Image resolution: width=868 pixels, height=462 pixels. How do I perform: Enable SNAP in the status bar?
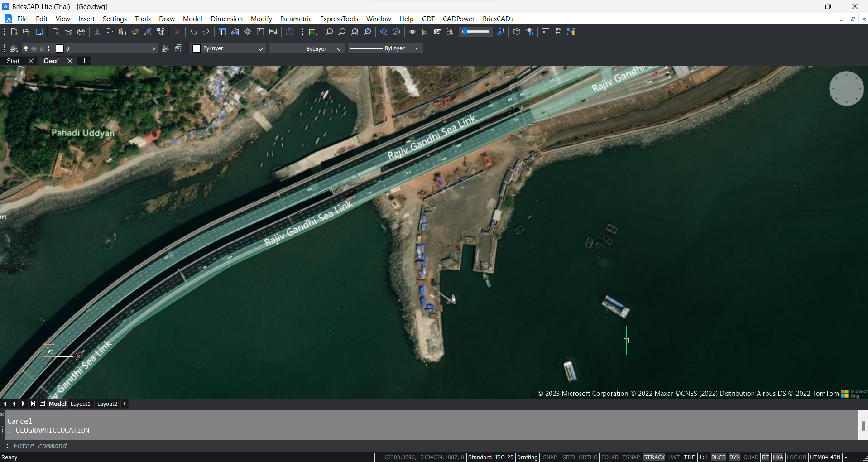pyautogui.click(x=550, y=457)
